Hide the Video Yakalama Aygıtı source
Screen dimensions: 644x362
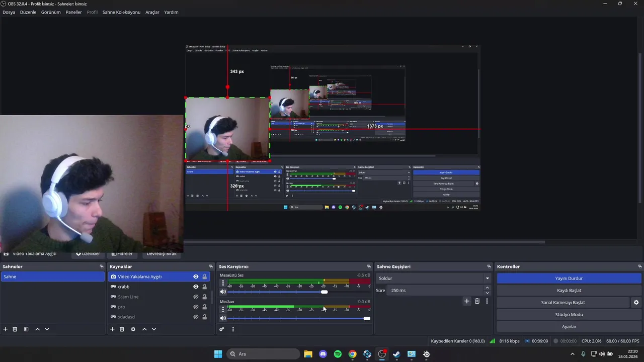[196, 277]
